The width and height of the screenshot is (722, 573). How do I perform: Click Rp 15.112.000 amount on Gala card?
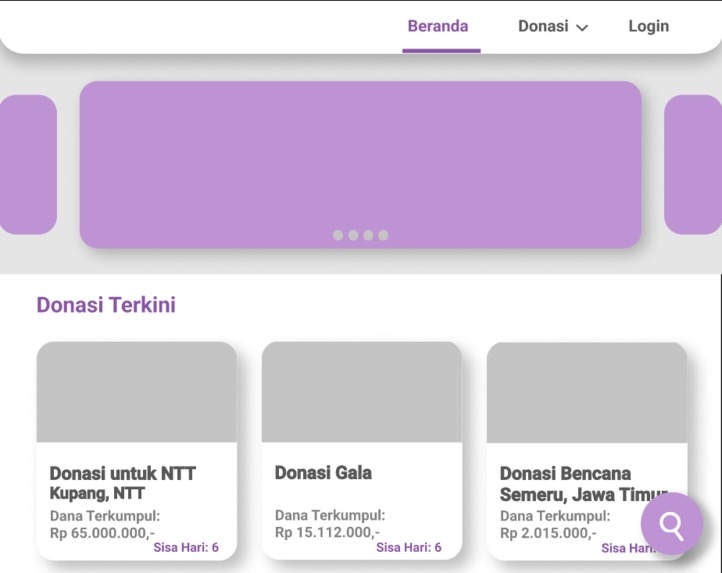point(327,532)
